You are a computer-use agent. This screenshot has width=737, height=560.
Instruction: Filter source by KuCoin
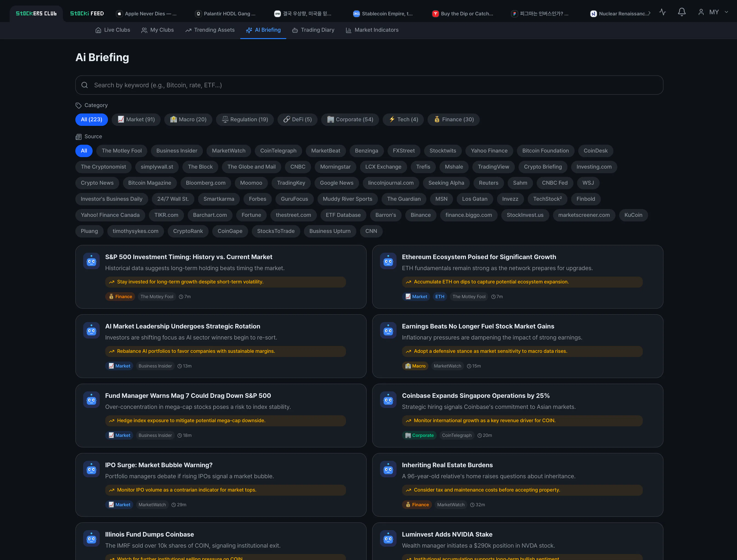(x=633, y=215)
